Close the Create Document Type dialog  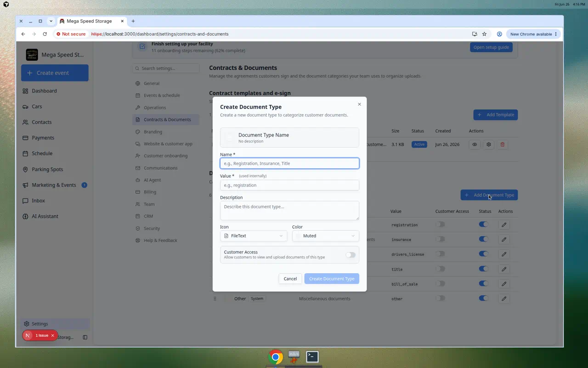[x=359, y=104]
